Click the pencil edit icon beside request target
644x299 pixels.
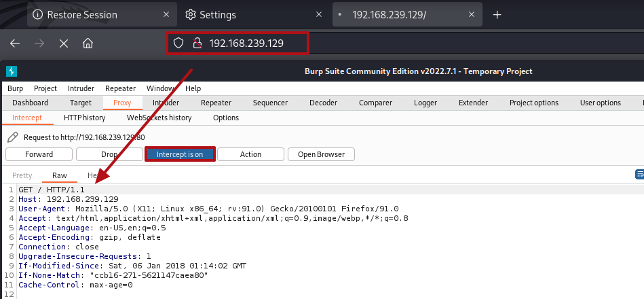pyautogui.click(x=13, y=137)
